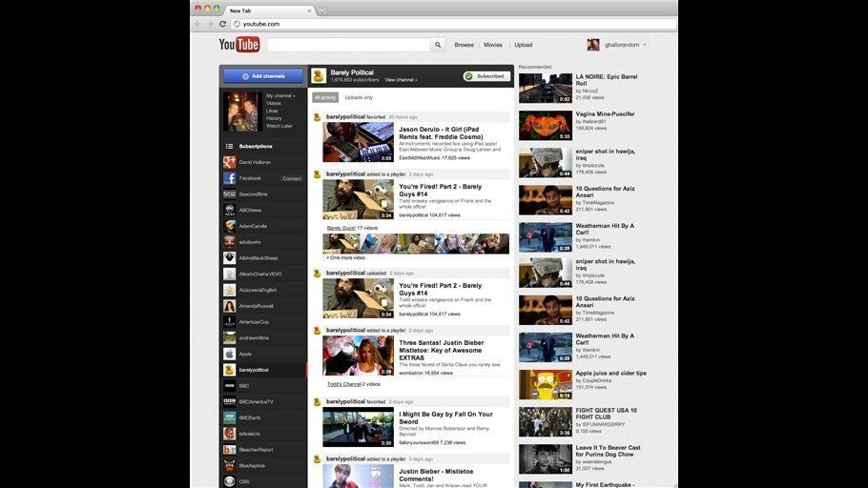Open the ABCNews channel icon
This screenshot has height=488, width=868.
pos(229,211)
